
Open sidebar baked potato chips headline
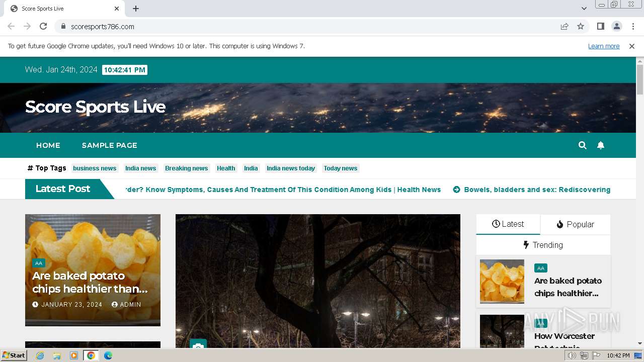[568, 287]
